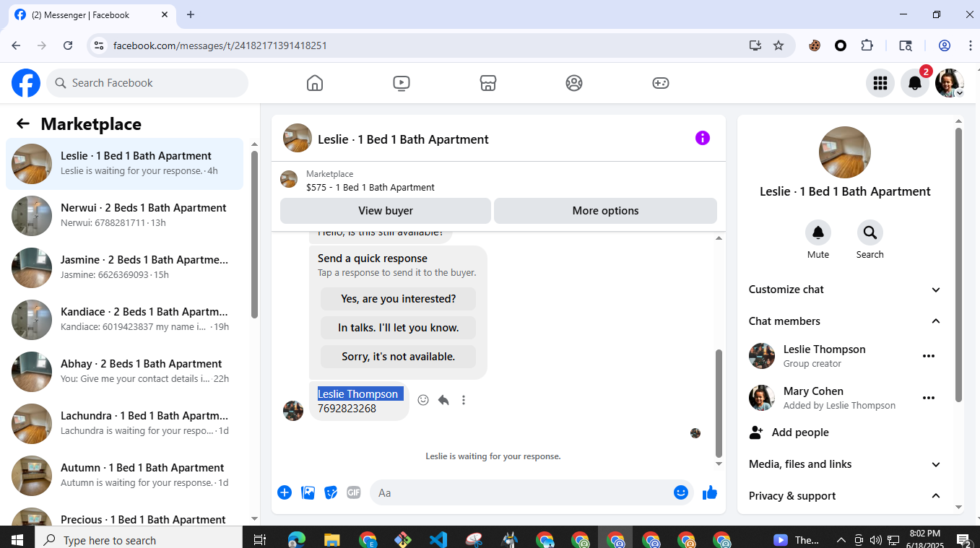Open File Explorer from the taskbar

coord(331,539)
